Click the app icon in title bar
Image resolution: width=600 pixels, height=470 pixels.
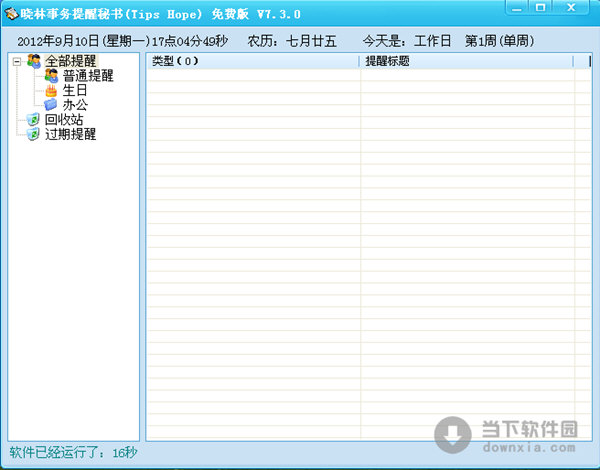tap(11, 15)
